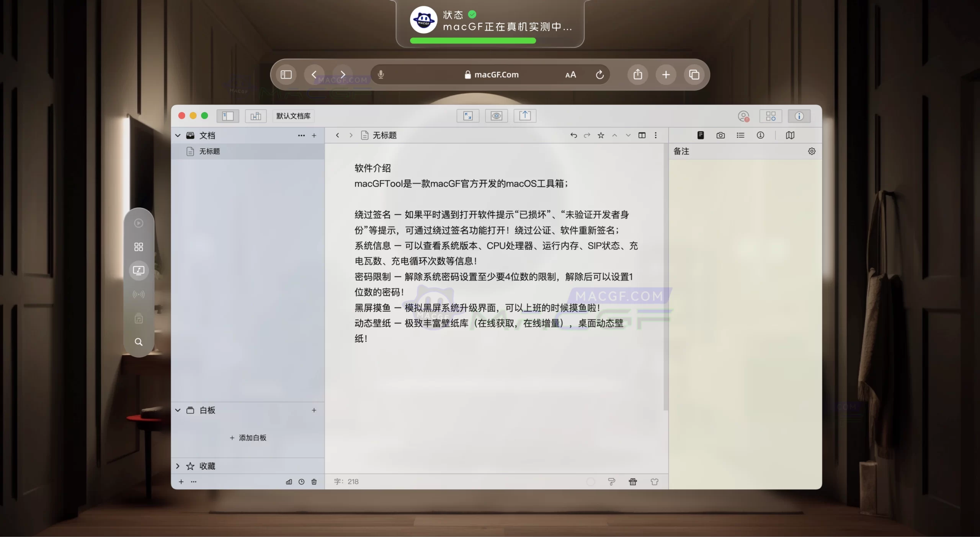Select the search icon in the floating dock
The image size is (980, 537).
[139, 342]
